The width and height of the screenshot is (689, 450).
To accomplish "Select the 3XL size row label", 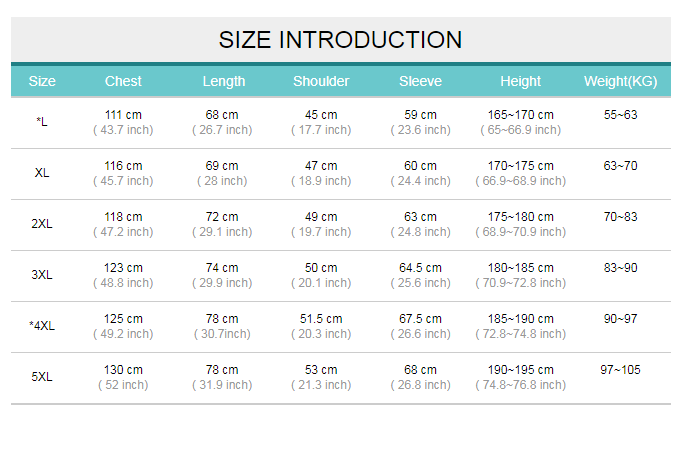I will [x=42, y=275].
